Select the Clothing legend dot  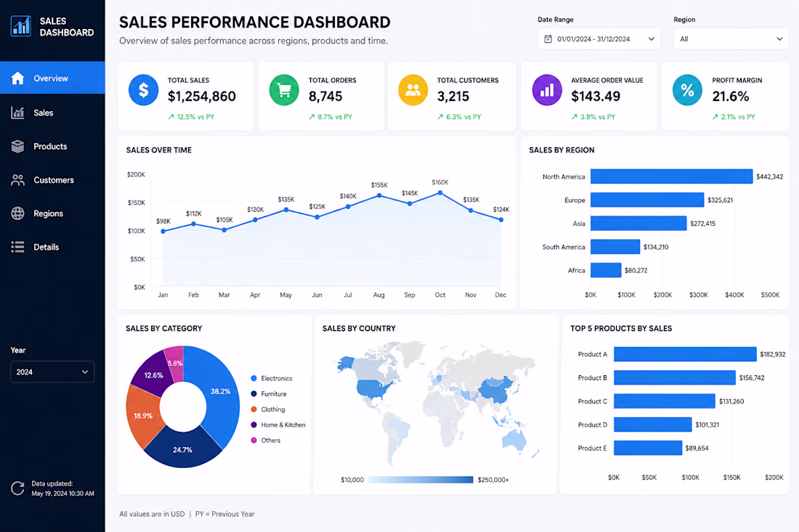[254, 409]
